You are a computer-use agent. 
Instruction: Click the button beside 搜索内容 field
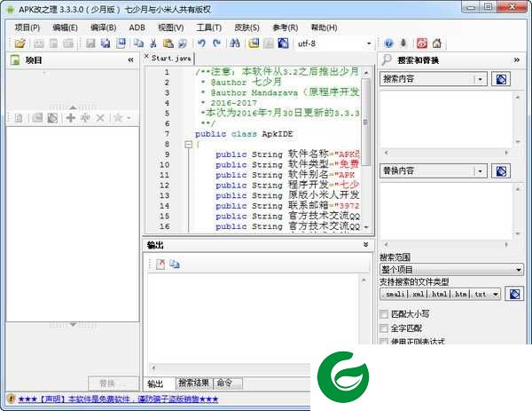(501, 79)
